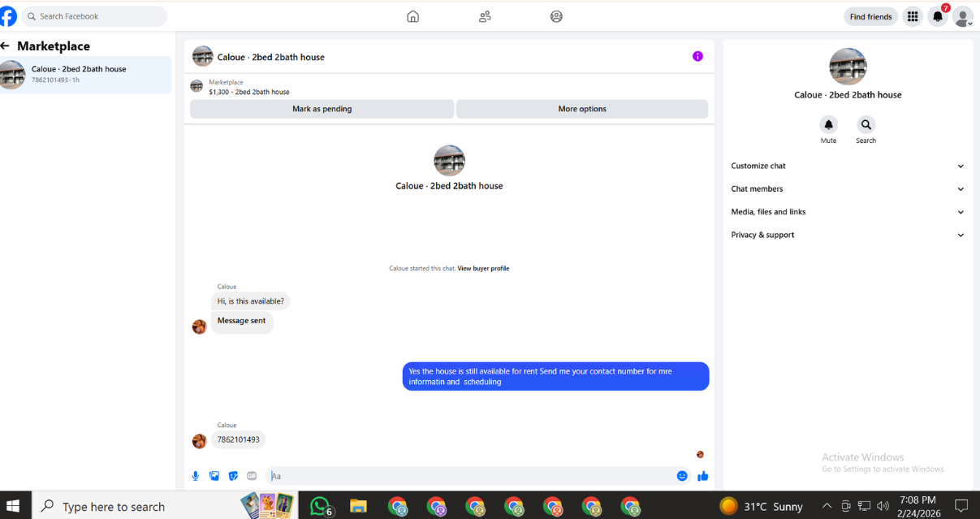
Task: Open the emoji picker in message box
Action: (x=682, y=476)
